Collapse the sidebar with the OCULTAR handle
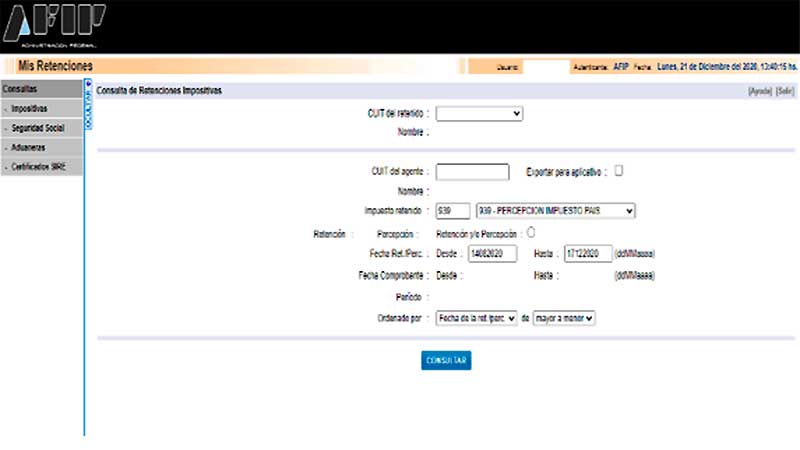This screenshot has width=800, height=450. tap(88, 104)
